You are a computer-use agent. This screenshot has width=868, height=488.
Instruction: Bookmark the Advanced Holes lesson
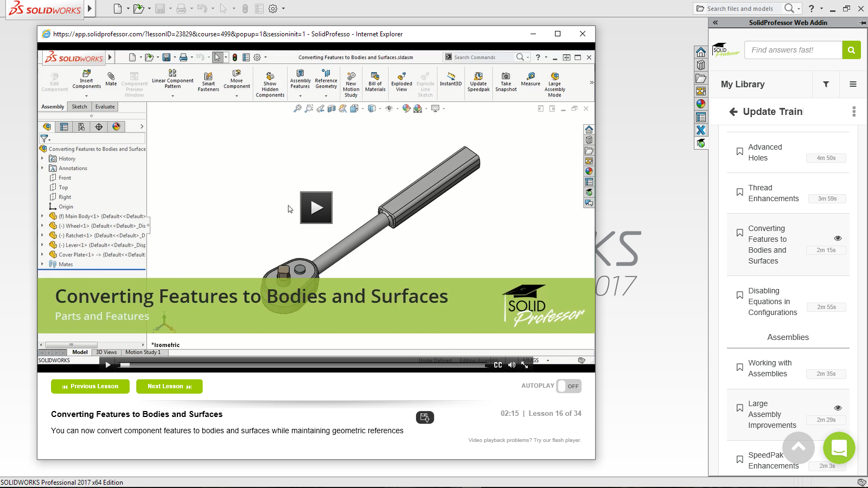(x=739, y=152)
